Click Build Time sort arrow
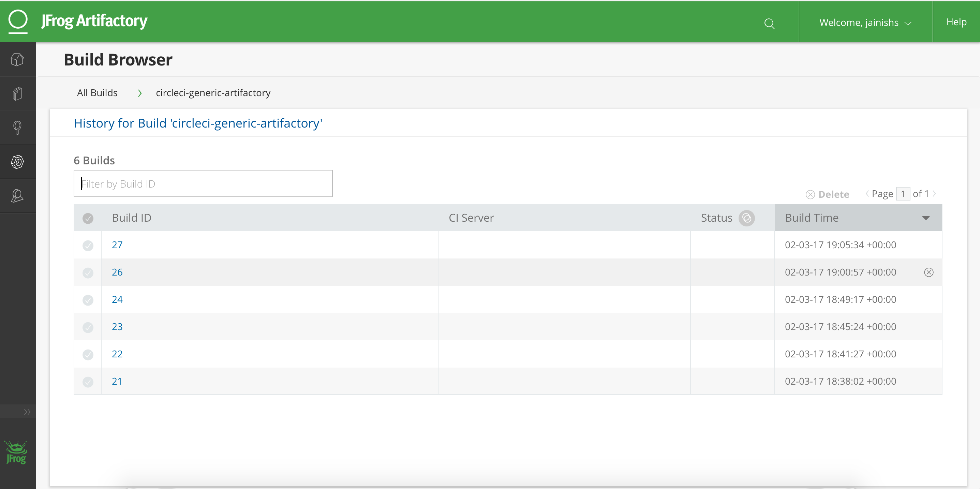 tap(925, 218)
